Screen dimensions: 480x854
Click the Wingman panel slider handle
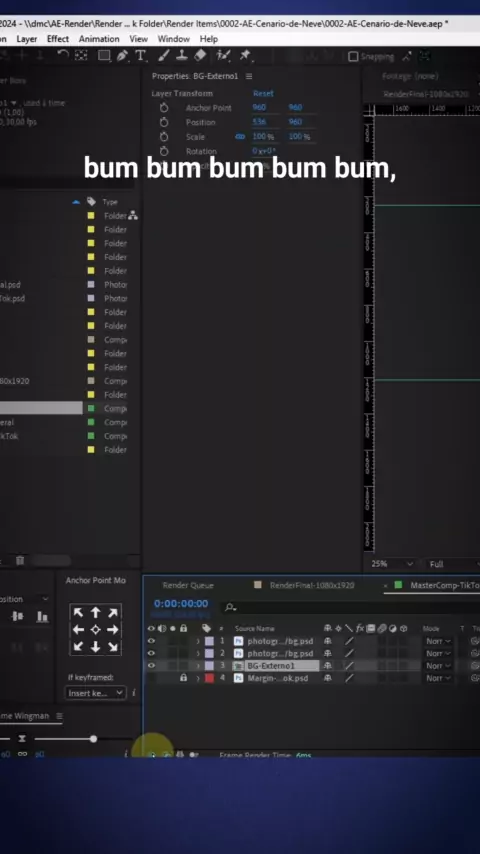click(93, 739)
